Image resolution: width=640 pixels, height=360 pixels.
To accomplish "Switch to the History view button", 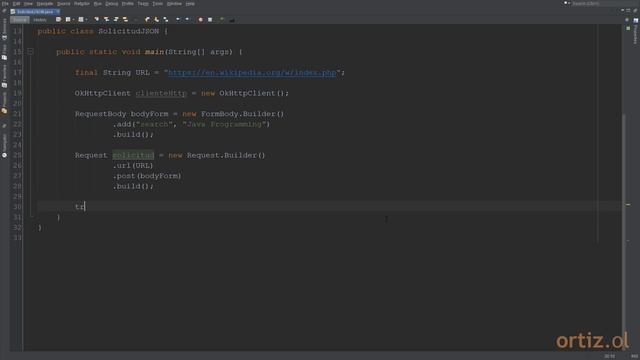I will [x=40, y=20].
